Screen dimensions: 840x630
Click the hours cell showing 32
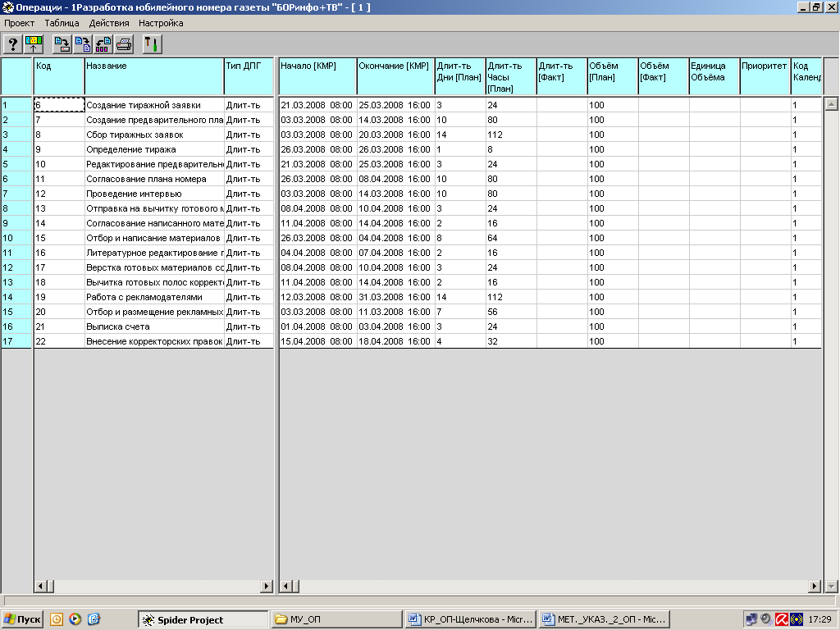pos(511,341)
